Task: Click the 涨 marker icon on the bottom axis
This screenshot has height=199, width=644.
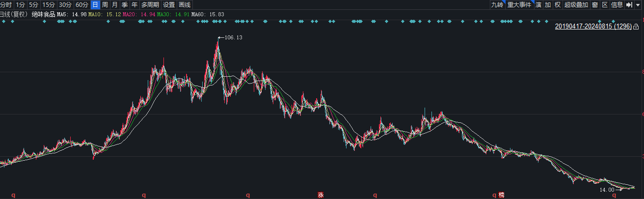Action: (x=321, y=195)
